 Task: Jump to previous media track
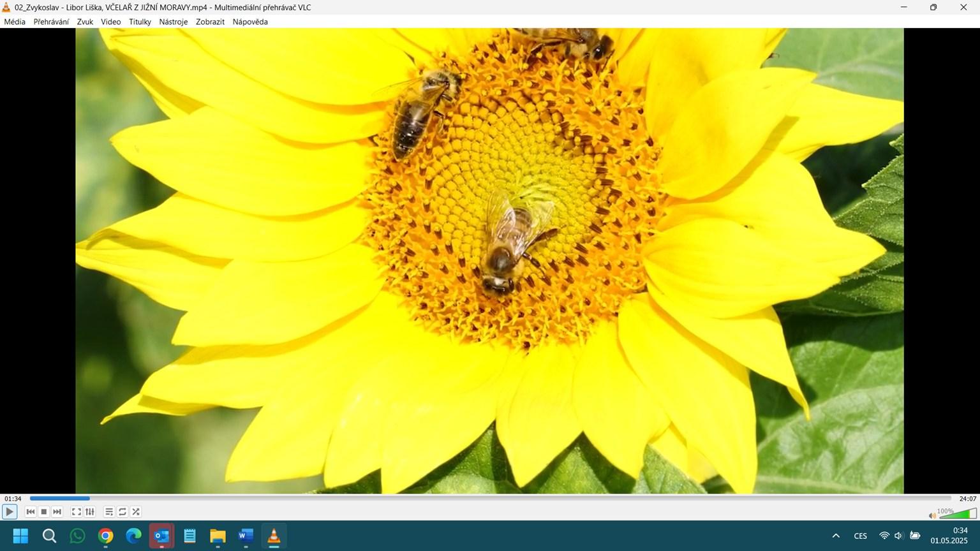[30, 511]
